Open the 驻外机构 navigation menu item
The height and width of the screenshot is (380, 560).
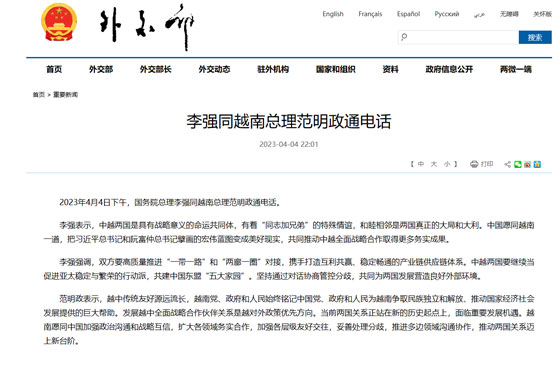[x=273, y=69]
